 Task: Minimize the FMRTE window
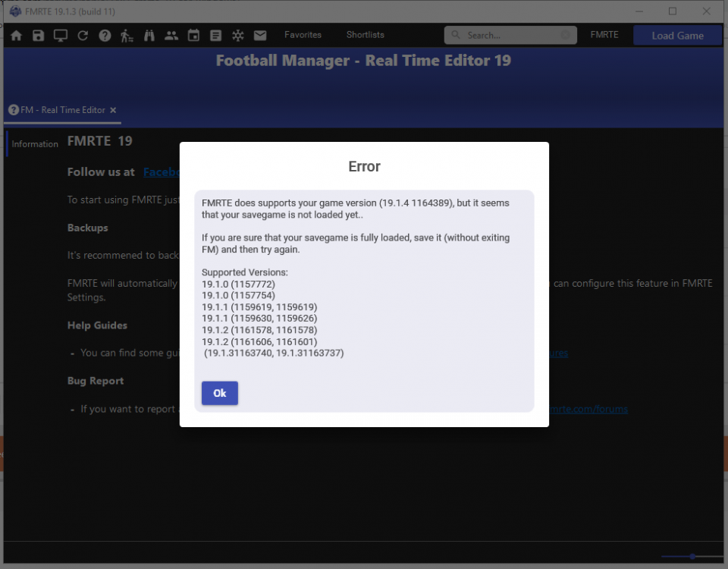click(639, 11)
